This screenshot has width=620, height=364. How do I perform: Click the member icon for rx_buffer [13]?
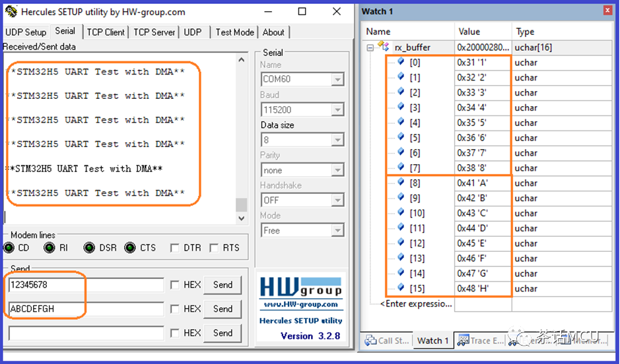pyautogui.click(x=401, y=257)
